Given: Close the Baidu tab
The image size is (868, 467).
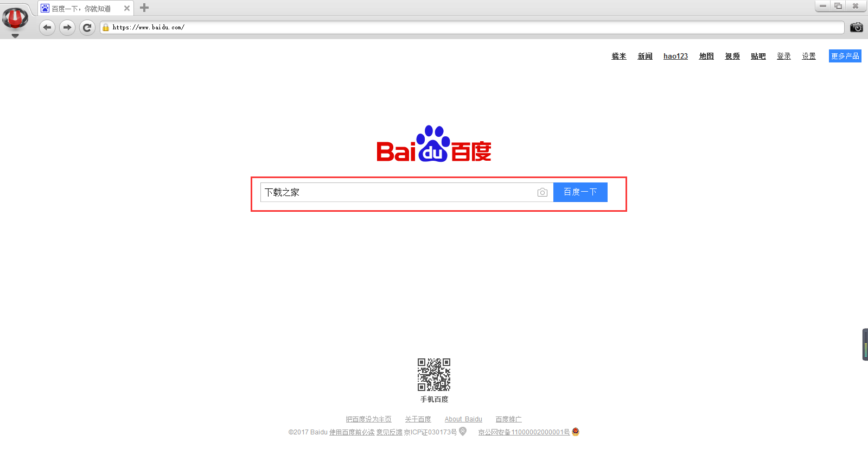Looking at the screenshot, I should 127,8.
